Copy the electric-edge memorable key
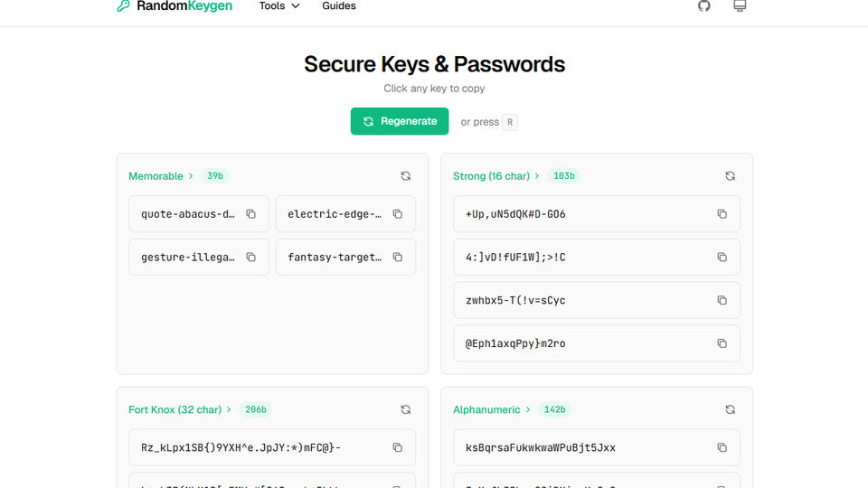868x488 pixels. (398, 214)
